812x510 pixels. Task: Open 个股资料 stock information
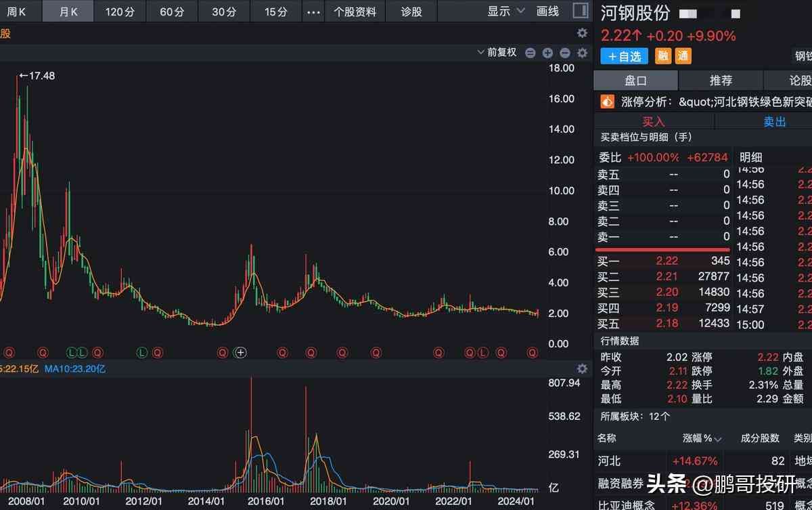[x=355, y=12]
